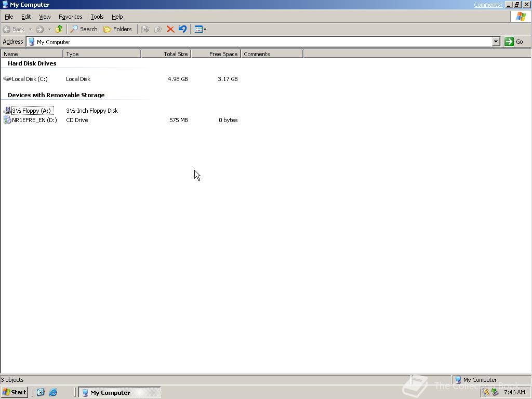Expand the Address bar dropdown arrow
The width and height of the screenshot is (532, 399).
[x=496, y=42]
